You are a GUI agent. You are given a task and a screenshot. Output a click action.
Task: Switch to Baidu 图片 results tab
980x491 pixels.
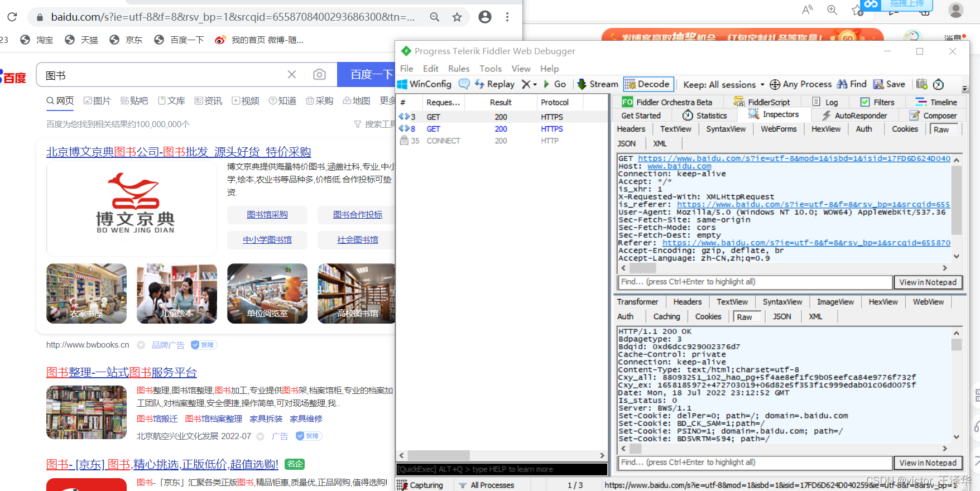point(97,101)
